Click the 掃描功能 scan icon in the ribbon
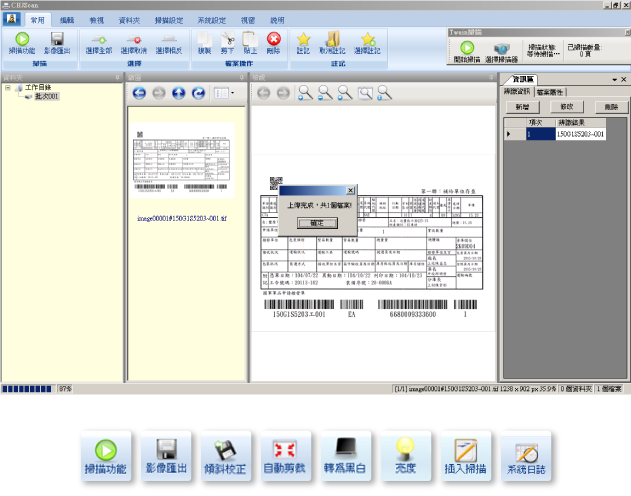The image size is (631, 496). click(21, 42)
